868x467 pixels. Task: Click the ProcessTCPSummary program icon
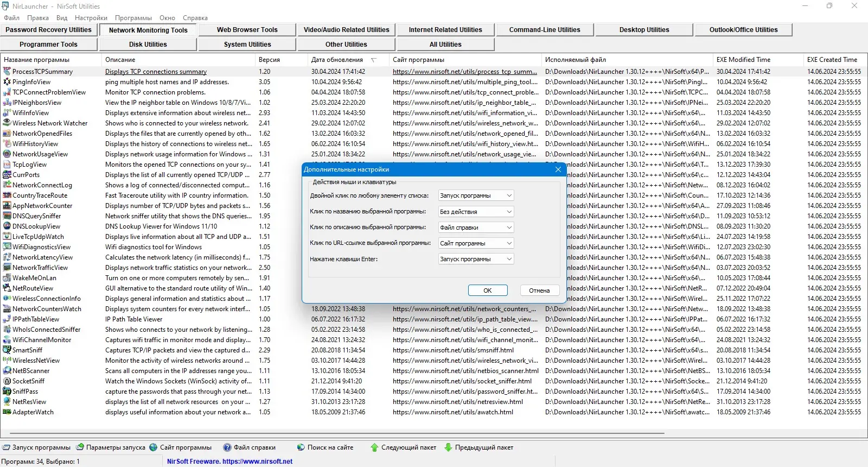7,71
